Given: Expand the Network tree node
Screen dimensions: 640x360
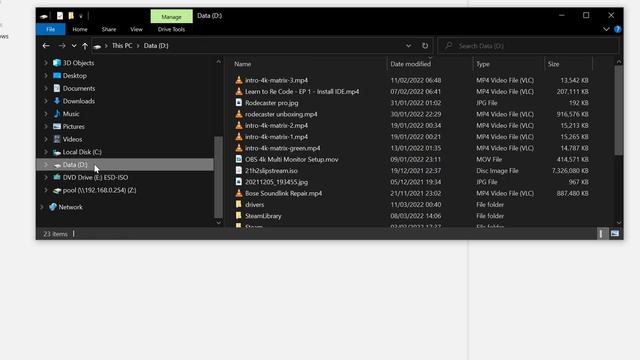Looking at the screenshot, I should (42, 207).
